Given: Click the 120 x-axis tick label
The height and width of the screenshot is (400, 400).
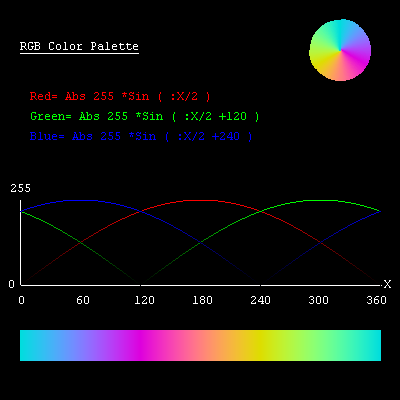Looking at the screenshot, I should [144, 300].
